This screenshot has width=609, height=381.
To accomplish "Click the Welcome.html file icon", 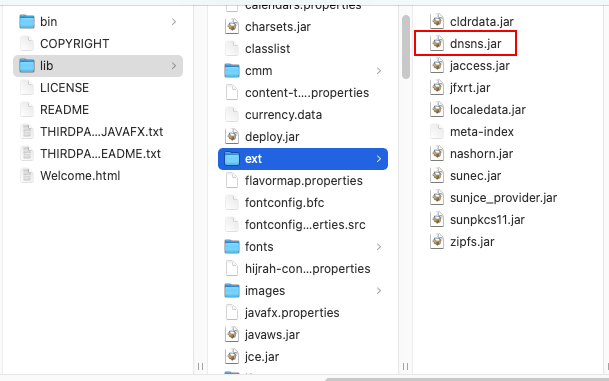I will (x=27, y=176).
